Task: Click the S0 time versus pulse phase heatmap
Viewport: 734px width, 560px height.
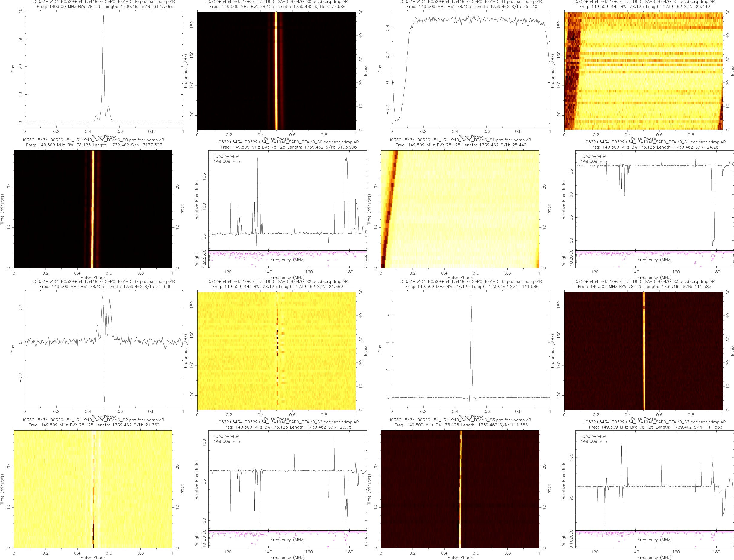Action: pos(93,209)
